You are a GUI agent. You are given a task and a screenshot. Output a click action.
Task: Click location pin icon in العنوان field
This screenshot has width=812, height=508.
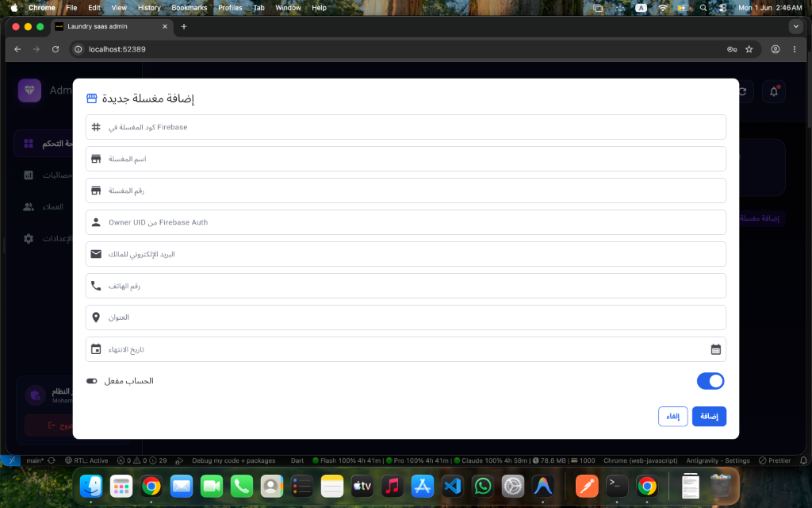coord(96,317)
